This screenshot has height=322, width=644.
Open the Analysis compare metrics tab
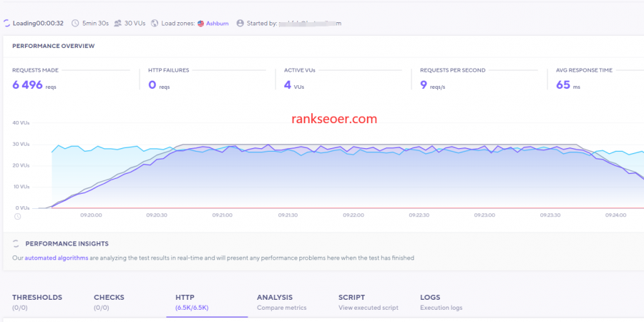pyautogui.click(x=282, y=302)
